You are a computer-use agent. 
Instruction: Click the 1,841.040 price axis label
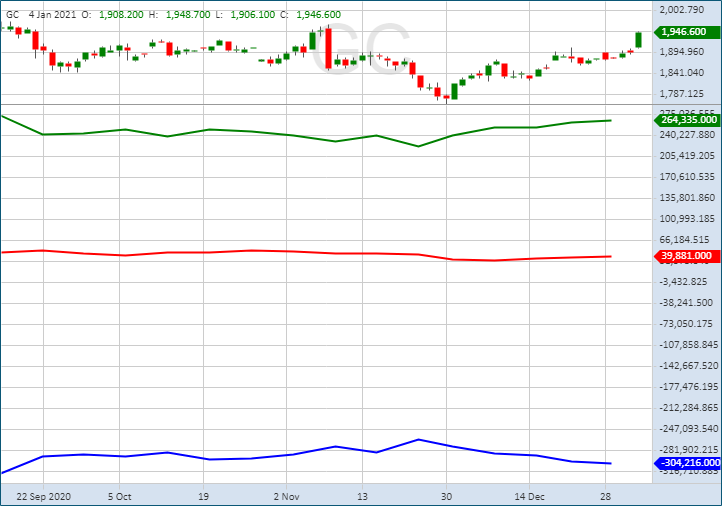tap(682, 73)
